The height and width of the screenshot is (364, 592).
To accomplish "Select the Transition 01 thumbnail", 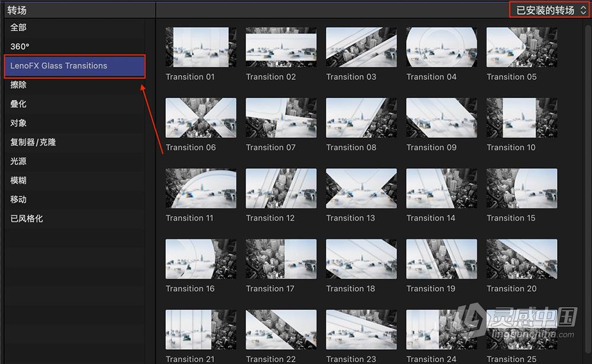I will (200, 47).
